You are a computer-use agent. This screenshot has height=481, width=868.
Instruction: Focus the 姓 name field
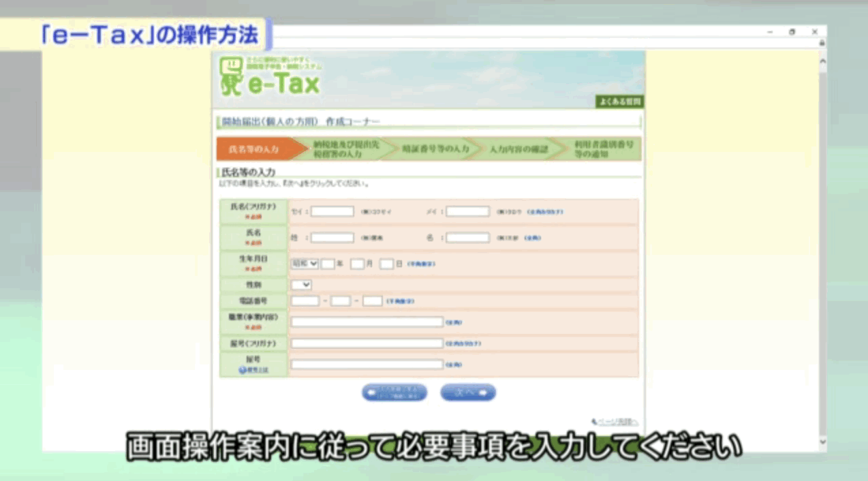pyautogui.click(x=332, y=238)
